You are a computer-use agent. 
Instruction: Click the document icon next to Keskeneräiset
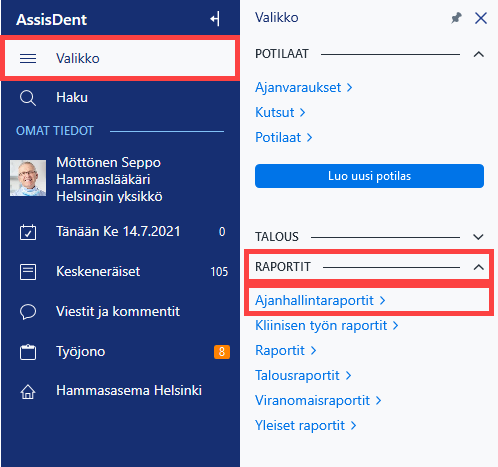click(28, 272)
